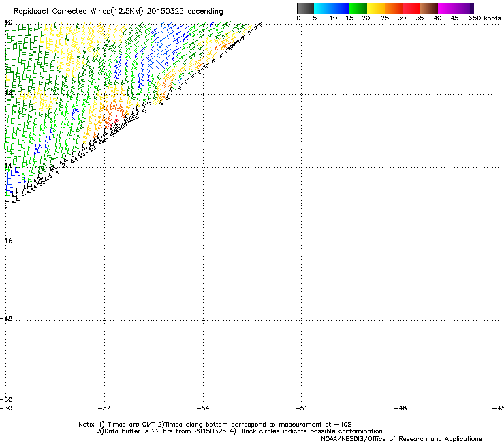Image resolution: width=504 pixels, height=443 pixels.
Task: Click the orange 25-30 knots legend segment
Action: 394,8
